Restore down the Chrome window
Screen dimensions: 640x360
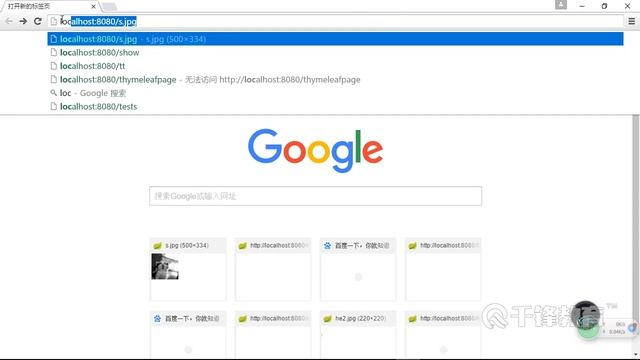click(x=604, y=6)
